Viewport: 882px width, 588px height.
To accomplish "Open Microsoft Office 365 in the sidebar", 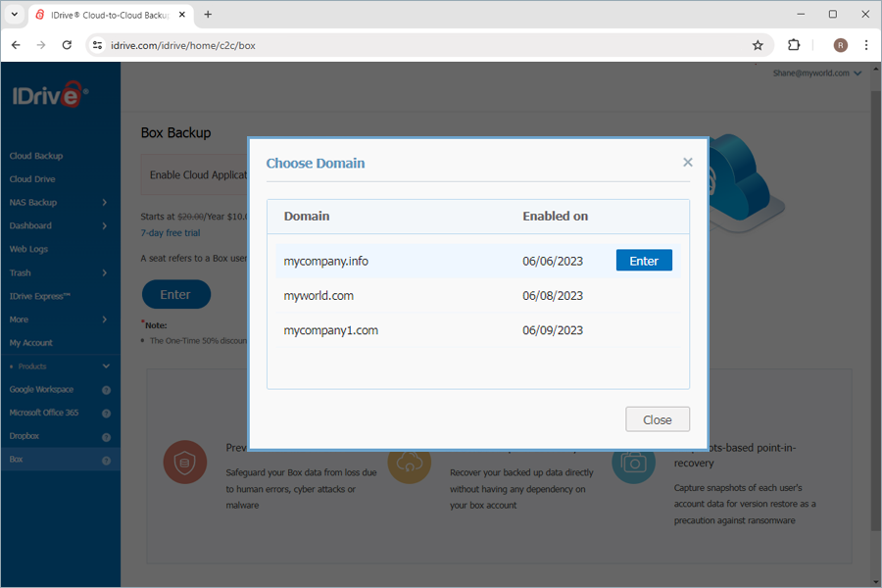I will tap(44, 413).
